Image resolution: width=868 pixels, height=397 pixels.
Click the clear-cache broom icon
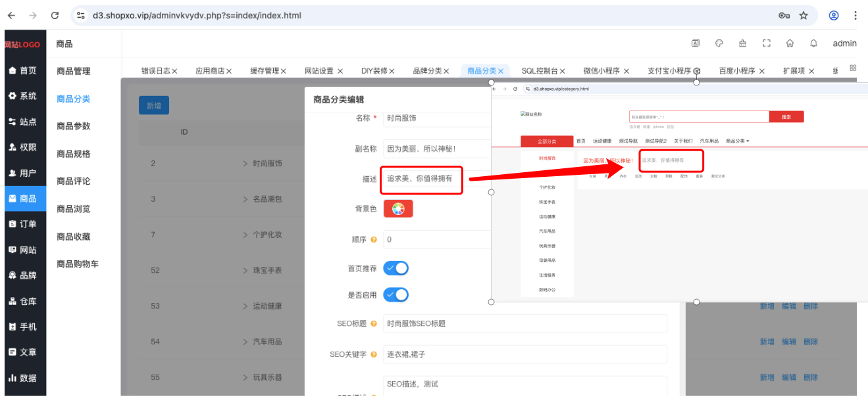743,43
